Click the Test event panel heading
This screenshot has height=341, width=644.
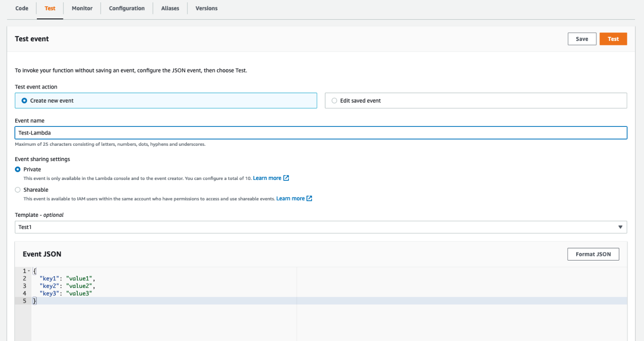click(32, 39)
